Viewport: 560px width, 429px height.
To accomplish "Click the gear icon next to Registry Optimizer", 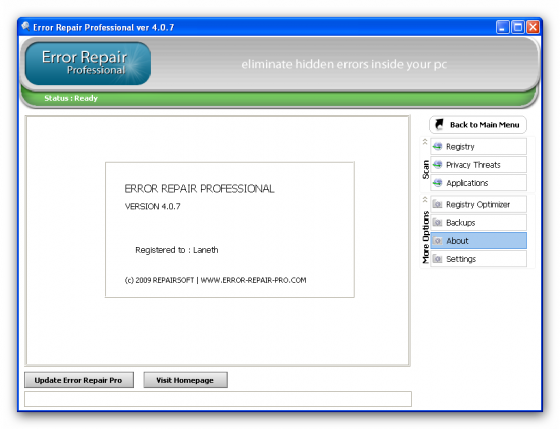I will pyautogui.click(x=438, y=204).
